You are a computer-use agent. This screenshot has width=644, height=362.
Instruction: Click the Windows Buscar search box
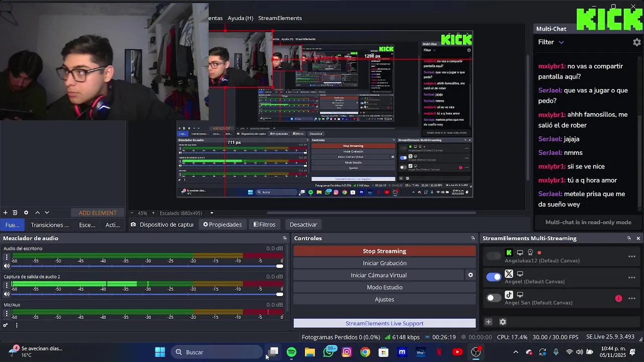[217, 352]
